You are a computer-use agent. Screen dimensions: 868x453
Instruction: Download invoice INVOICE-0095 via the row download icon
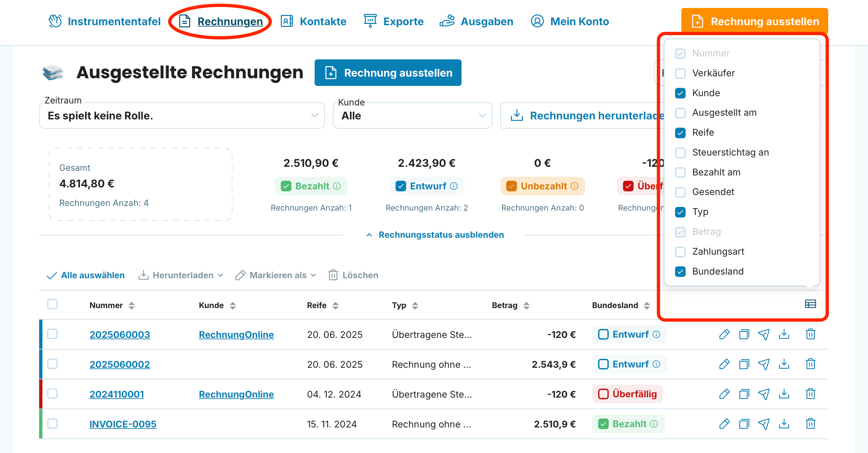[x=784, y=424]
